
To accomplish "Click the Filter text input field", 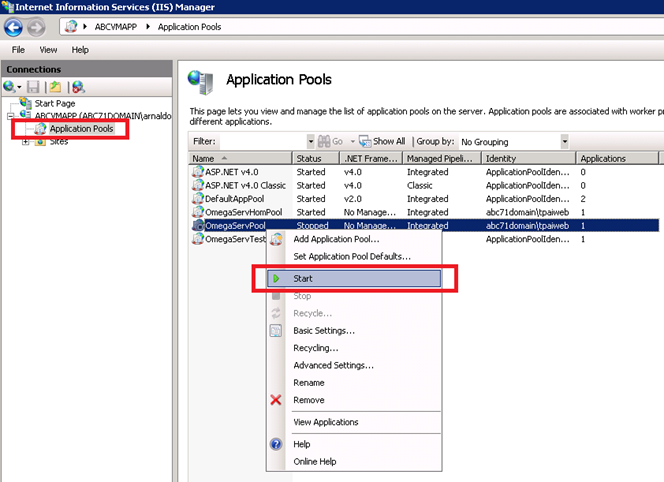I will [x=262, y=141].
